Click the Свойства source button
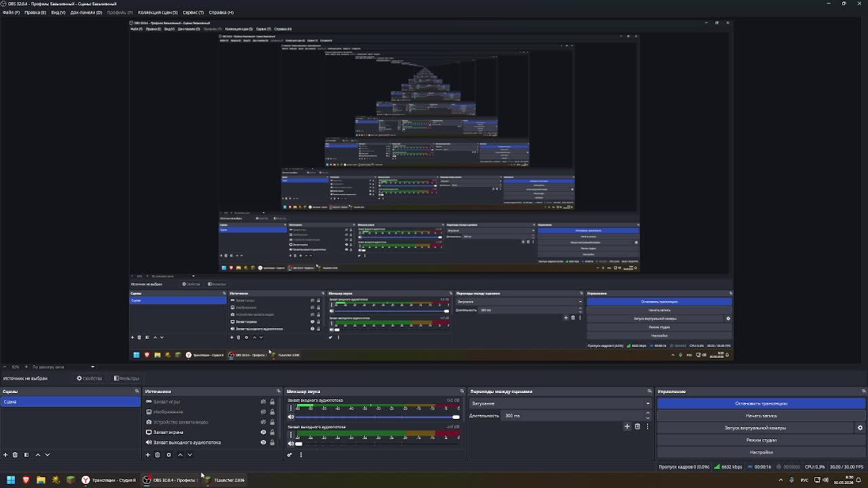 click(x=90, y=378)
